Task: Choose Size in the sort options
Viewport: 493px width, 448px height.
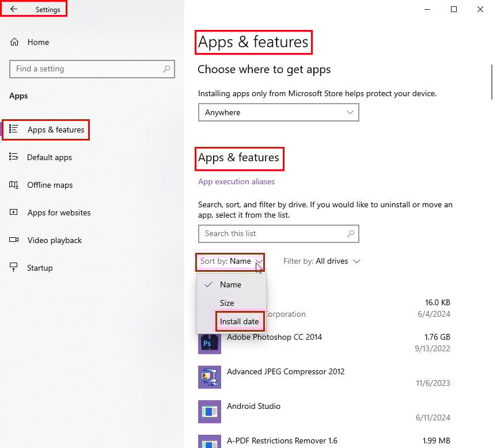Action: coord(227,303)
